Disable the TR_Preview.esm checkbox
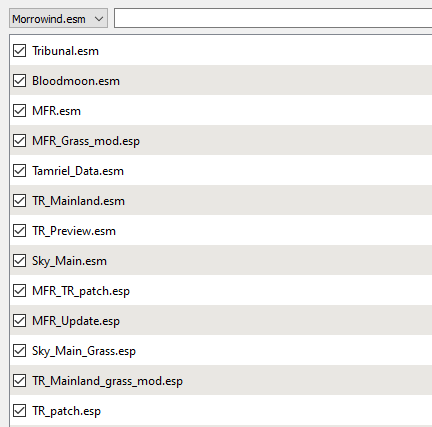Image resolution: width=432 pixels, height=427 pixels. tap(19, 231)
